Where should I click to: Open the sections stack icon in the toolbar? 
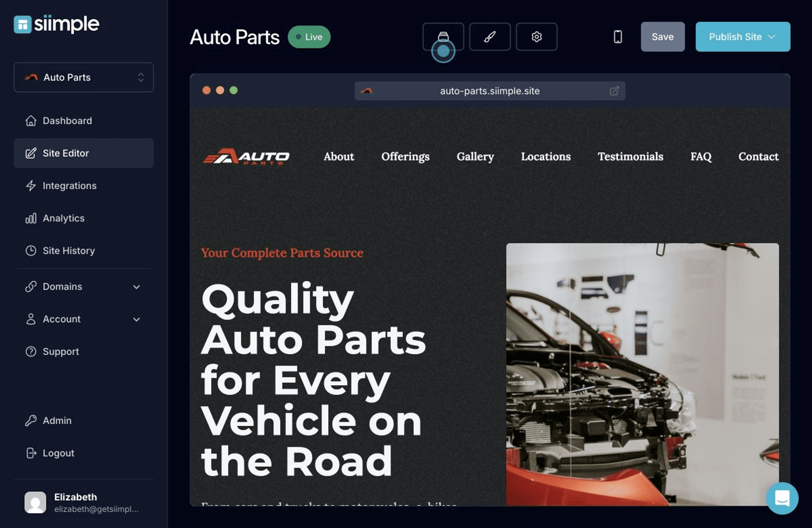tap(443, 37)
